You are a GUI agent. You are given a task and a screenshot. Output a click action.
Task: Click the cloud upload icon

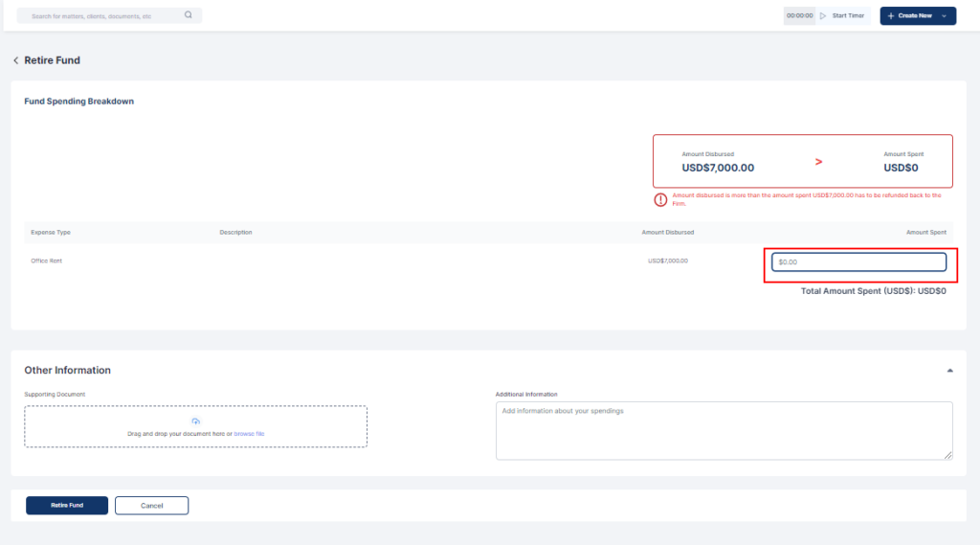point(195,421)
